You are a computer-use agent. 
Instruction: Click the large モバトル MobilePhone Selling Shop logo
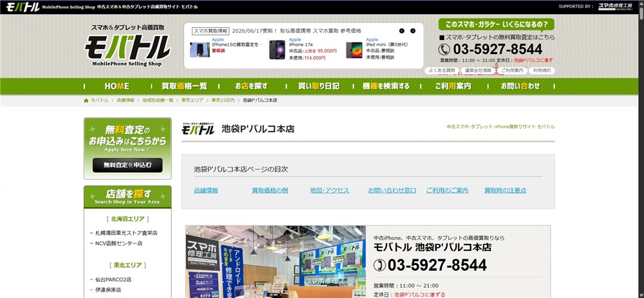coord(128,50)
